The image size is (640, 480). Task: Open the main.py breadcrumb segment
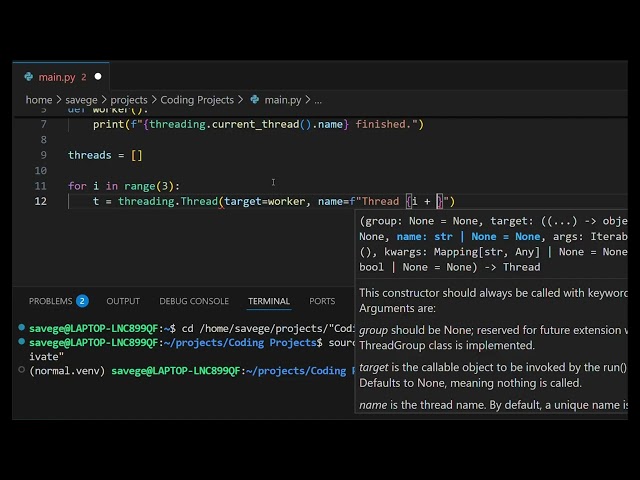point(282,100)
